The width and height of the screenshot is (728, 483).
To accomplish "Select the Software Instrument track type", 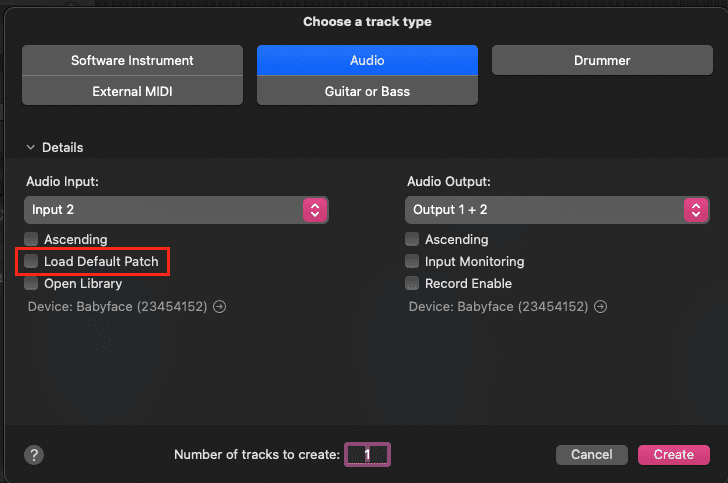I will pyautogui.click(x=132, y=60).
